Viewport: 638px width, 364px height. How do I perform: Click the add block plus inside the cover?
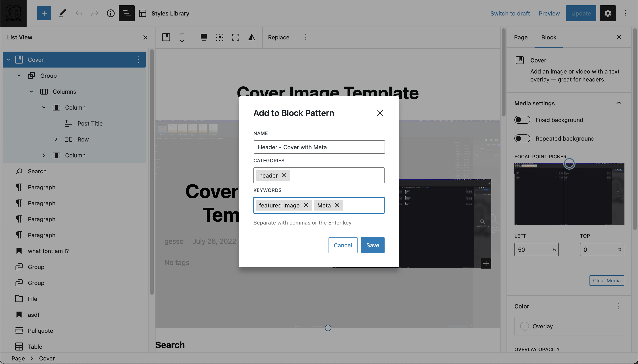(486, 263)
